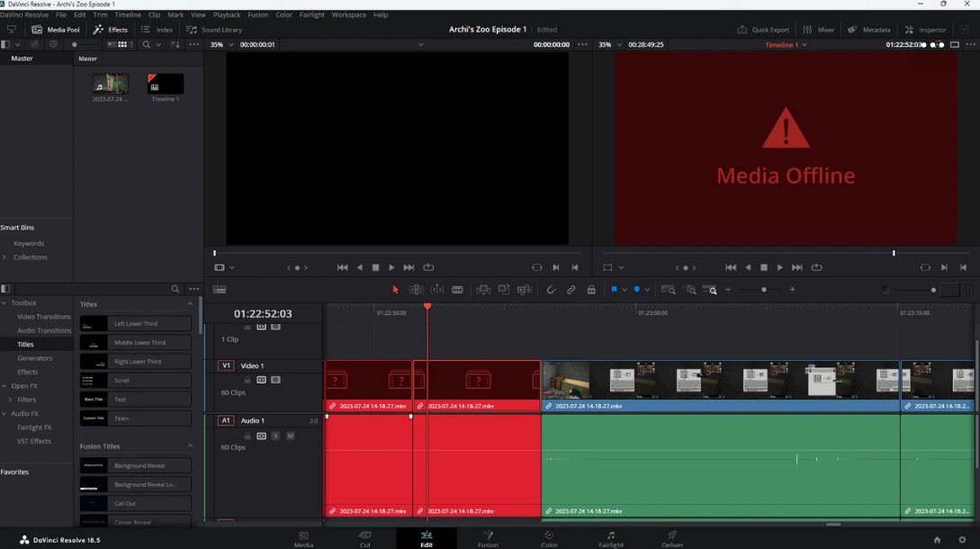The height and width of the screenshot is (549, 980).
Task: Expand the Open FX category
Action: 5,386
